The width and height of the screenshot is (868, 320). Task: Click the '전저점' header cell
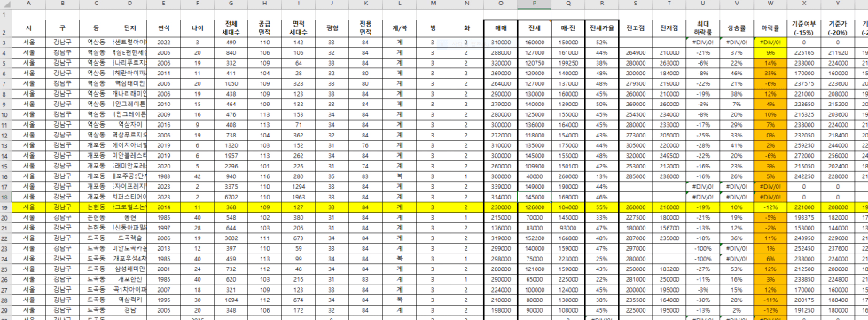[x=669, y=28]
